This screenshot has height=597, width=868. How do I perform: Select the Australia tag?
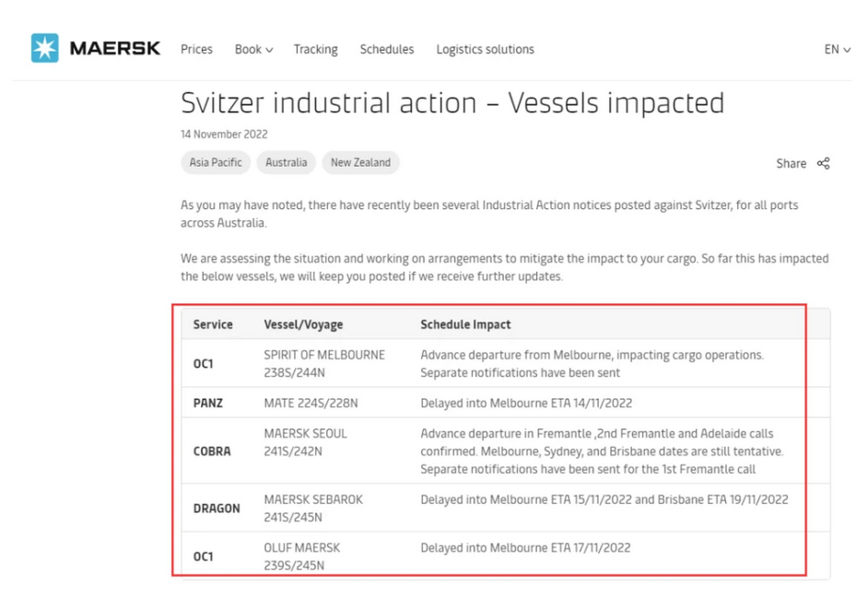pos(287,163)
